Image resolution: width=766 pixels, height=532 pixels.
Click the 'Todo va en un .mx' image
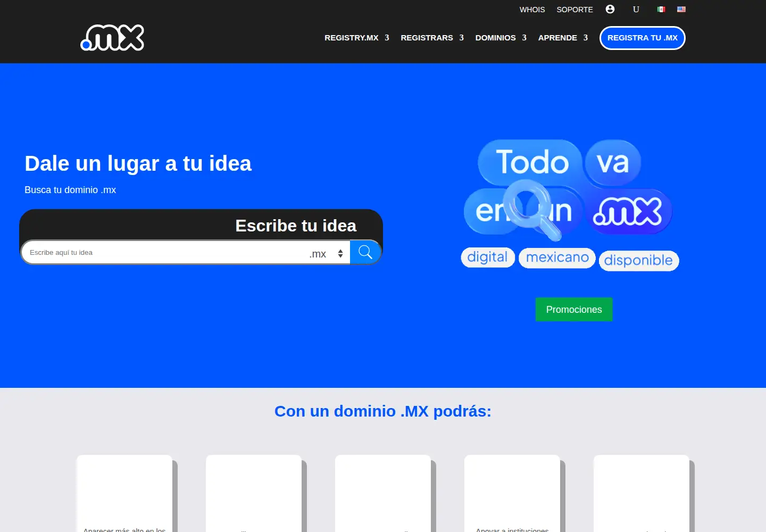[x=570, y=205]
